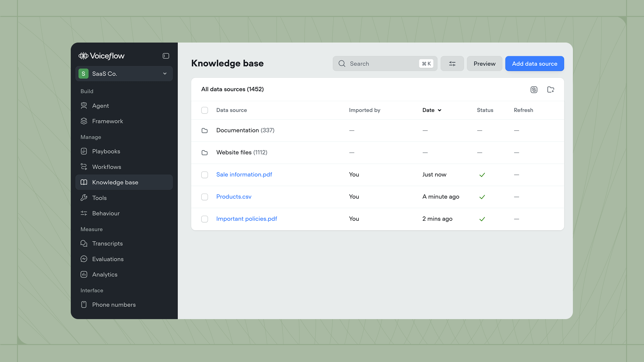Go to Playbooks in sidebar
This screenshot has width=644, height=362.
tap(106, 152)
